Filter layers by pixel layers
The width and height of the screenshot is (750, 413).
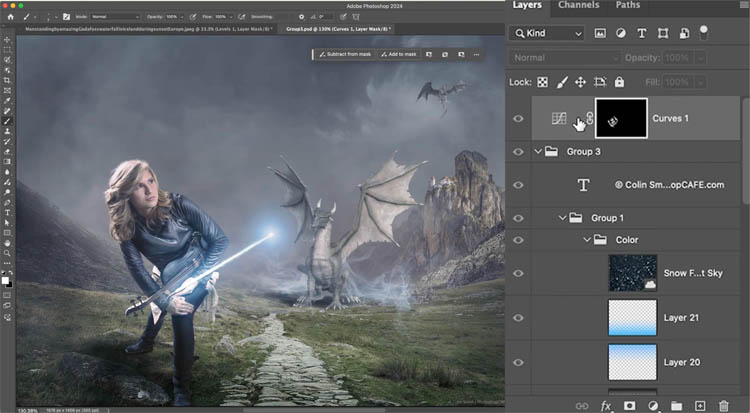[x=600, y=33]
